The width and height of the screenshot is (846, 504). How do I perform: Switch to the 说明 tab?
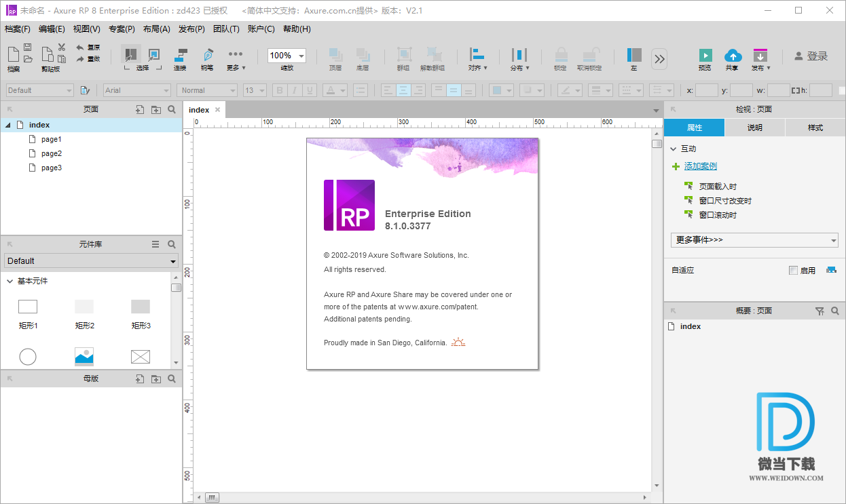click(x=755, y=128)
